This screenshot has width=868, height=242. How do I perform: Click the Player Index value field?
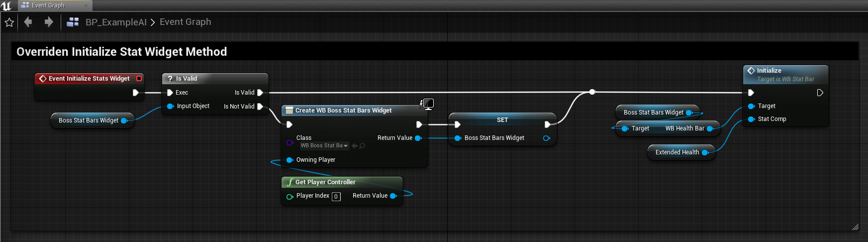coord(336,197)
